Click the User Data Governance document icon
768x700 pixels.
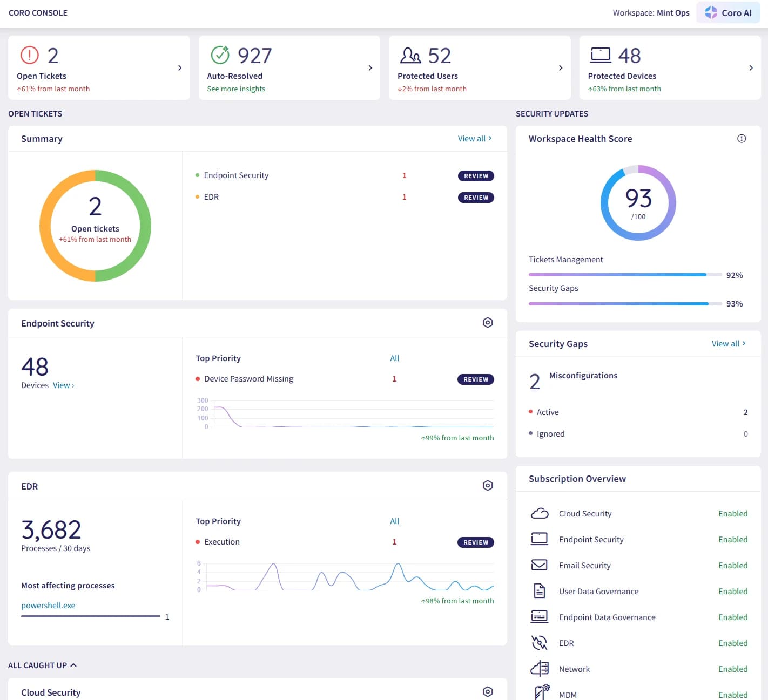[x=540, y=591]
